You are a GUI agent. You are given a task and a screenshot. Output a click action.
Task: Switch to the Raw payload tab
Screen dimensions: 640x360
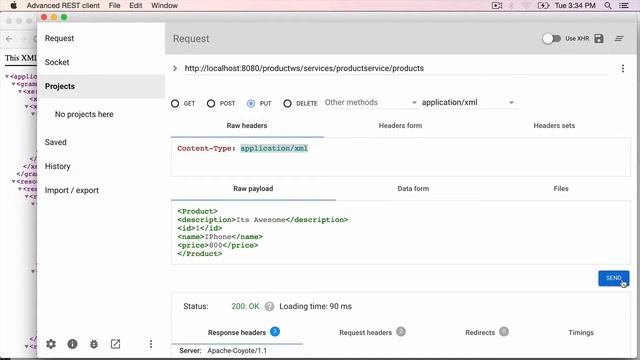(x=253, y=189)
